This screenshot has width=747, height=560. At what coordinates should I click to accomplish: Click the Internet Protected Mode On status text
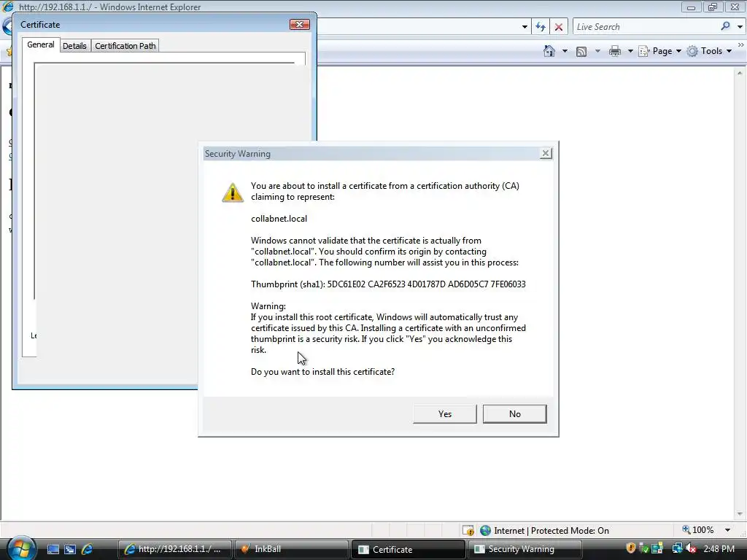pos(551,531)
